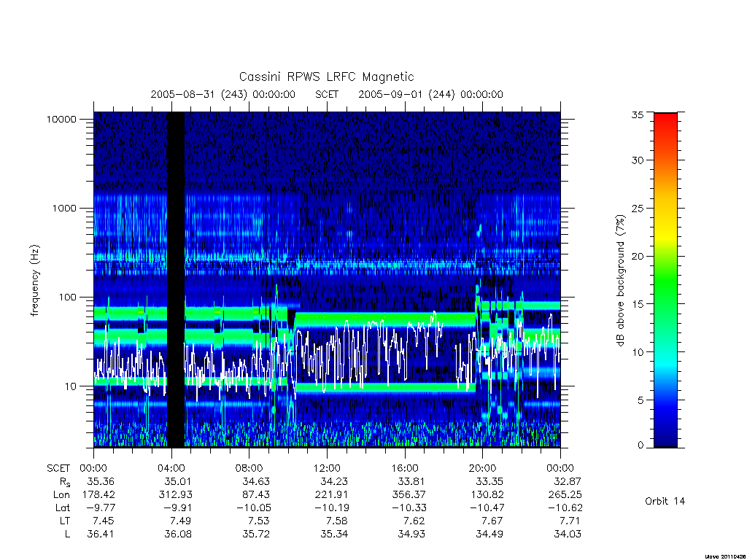Click the L-shell value 36.08

click(178, 534)
